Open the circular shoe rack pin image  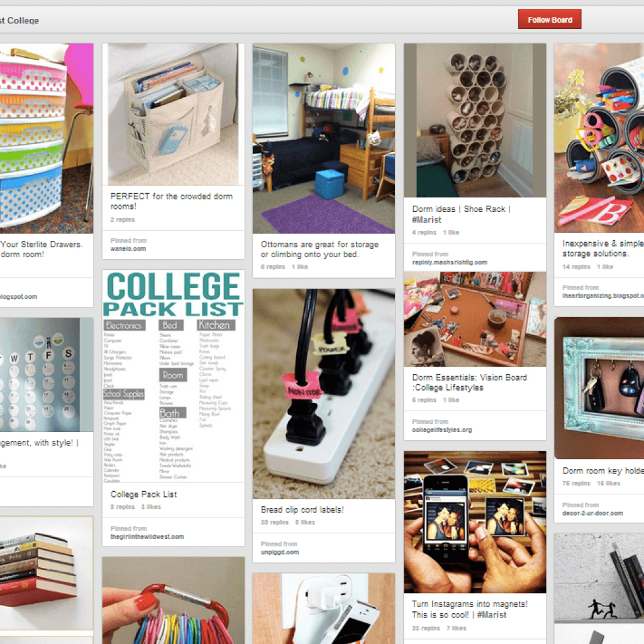pyautogui.click(x=475, y=120)
